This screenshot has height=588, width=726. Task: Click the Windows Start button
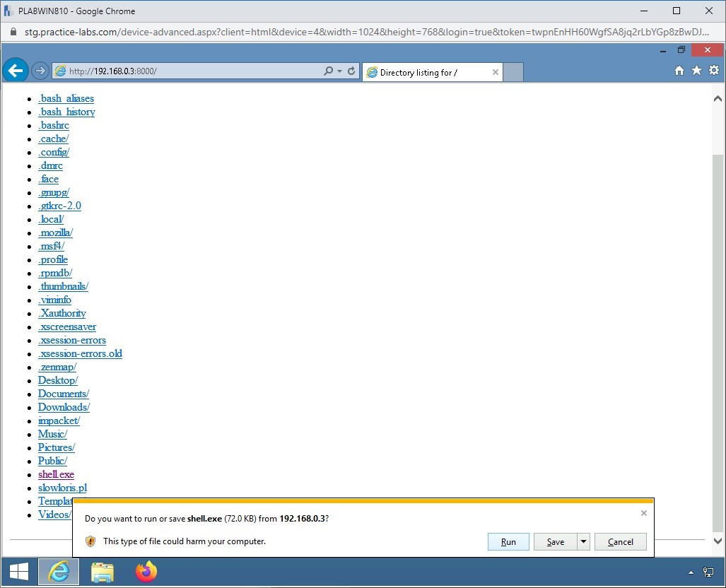[18, 572]
